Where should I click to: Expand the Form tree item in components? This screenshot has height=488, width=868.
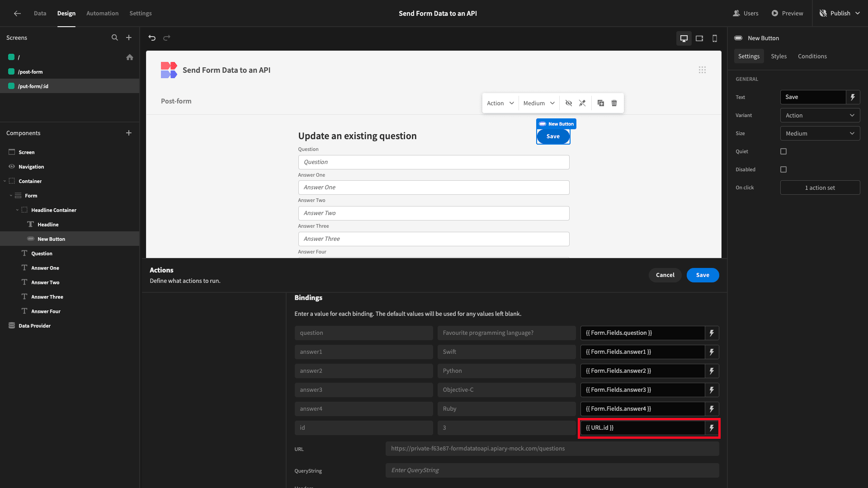pyautogui.click(x=11, y=196)
